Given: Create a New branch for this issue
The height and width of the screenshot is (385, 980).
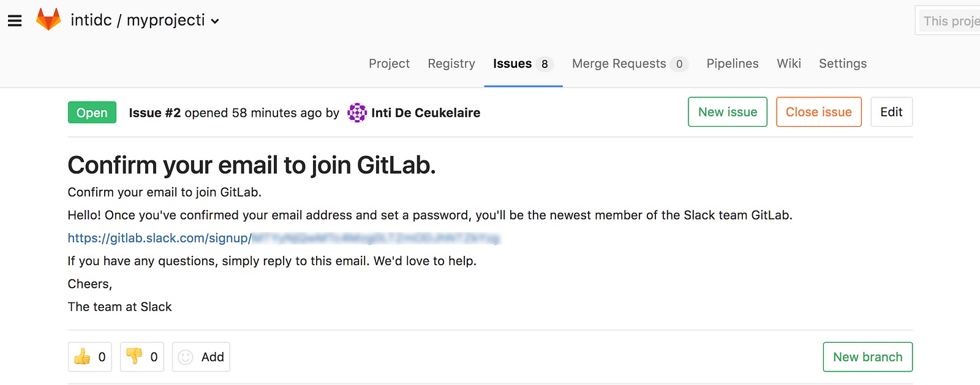Looking at the screenshot, I should point(868,357).
